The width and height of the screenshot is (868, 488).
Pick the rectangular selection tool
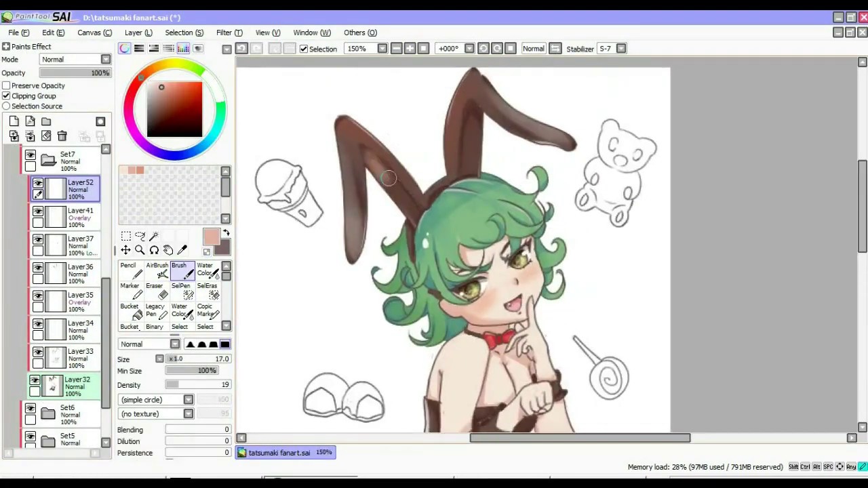point(126,236)
